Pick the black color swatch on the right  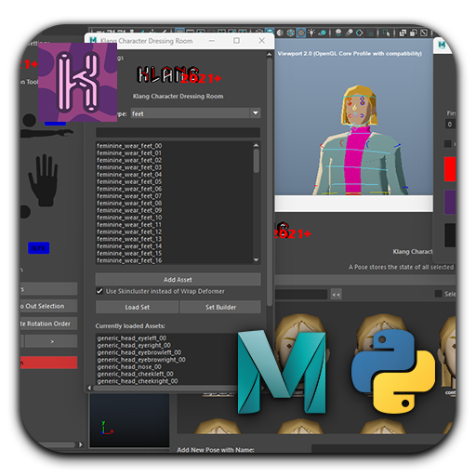pos(450,235)
